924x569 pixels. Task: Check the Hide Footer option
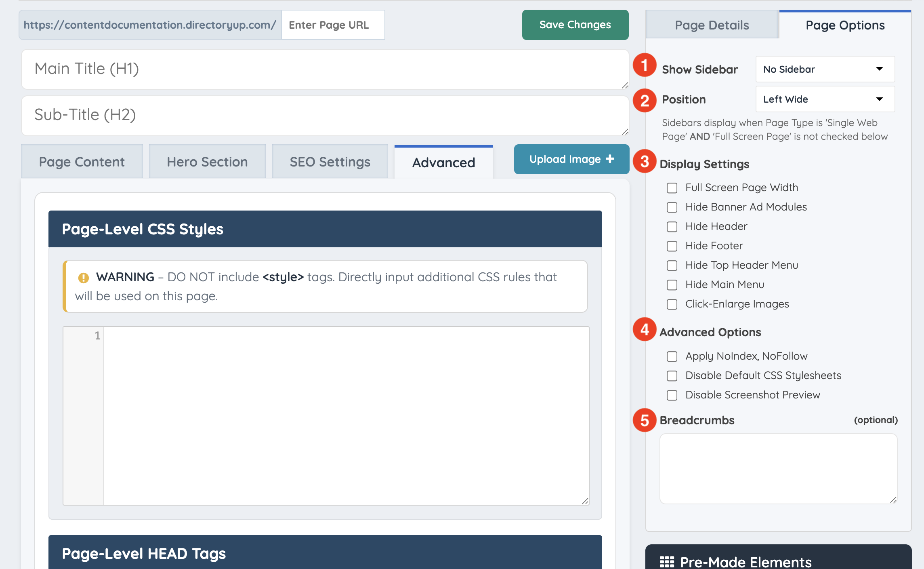672,246
